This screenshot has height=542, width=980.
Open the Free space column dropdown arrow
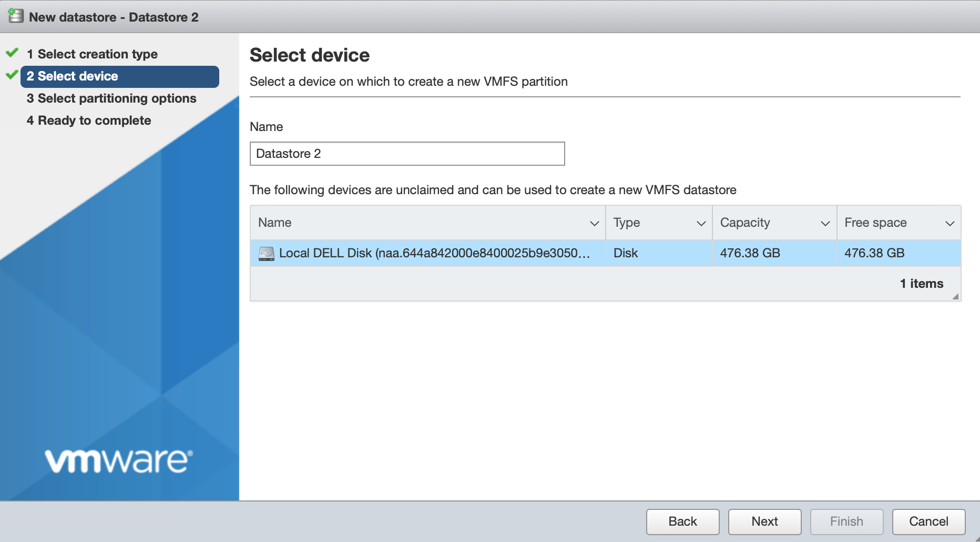[950, 223]
